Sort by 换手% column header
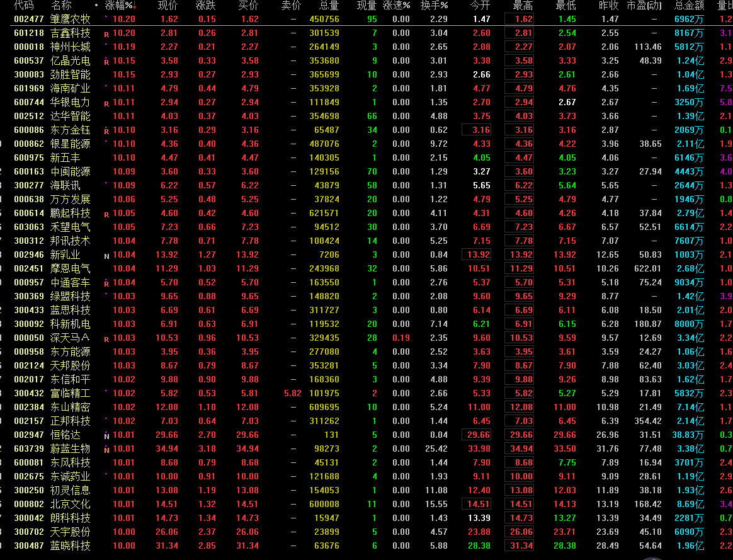Image resolution: width=733 pixels, height=560 pixels. [x=434, y=6]
